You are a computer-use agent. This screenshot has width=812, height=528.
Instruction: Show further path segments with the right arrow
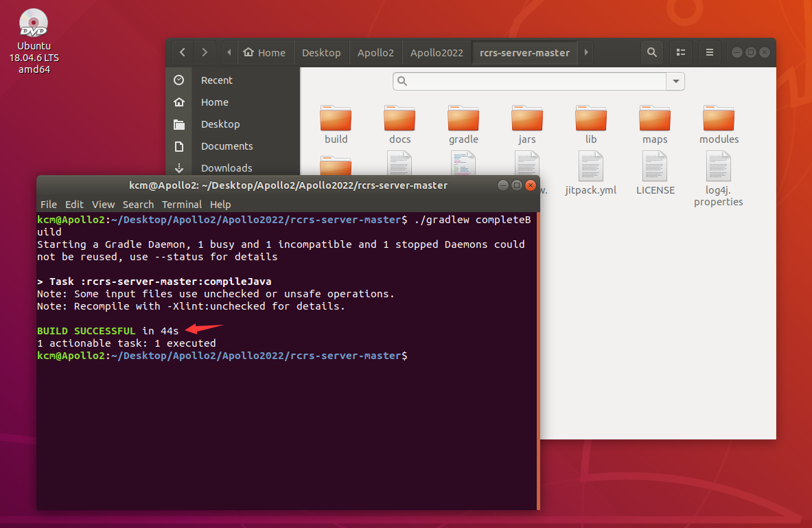pyautogui.click(x=585, y=52)
